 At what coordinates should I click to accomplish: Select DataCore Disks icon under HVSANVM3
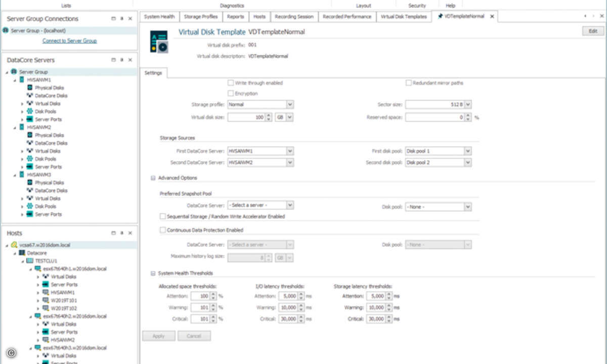[x=30, y=190]
